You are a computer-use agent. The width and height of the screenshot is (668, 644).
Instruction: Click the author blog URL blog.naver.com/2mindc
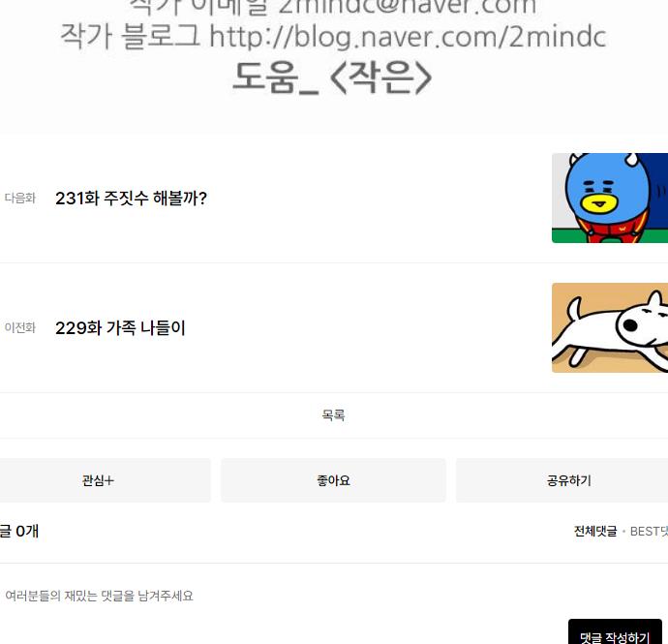408,36
